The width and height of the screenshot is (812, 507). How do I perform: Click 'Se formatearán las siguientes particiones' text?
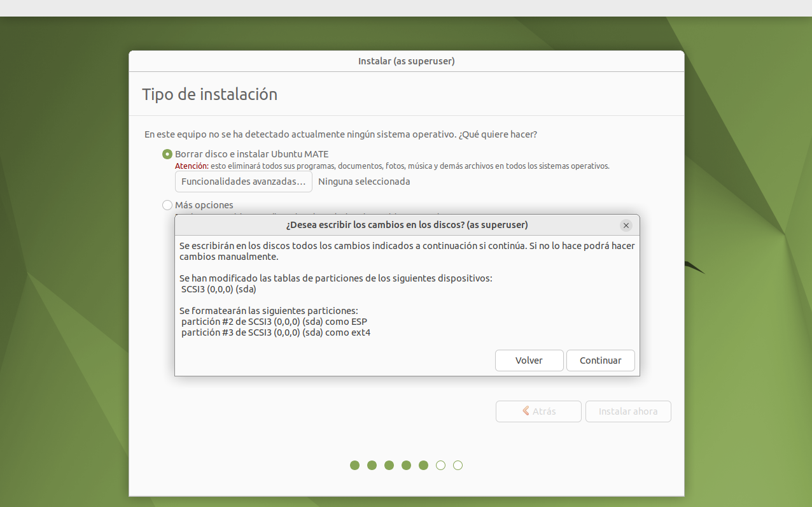[269, 311]
